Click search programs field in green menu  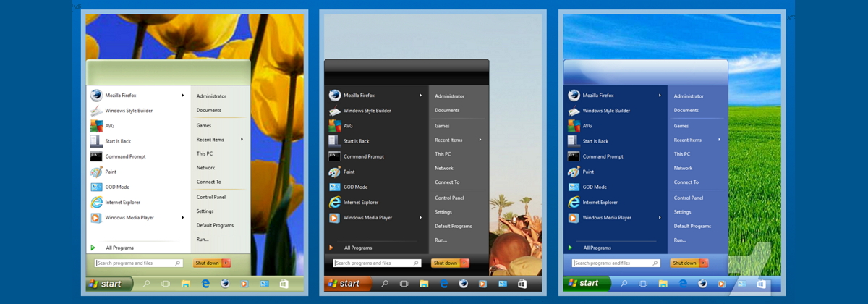point(138,263)
